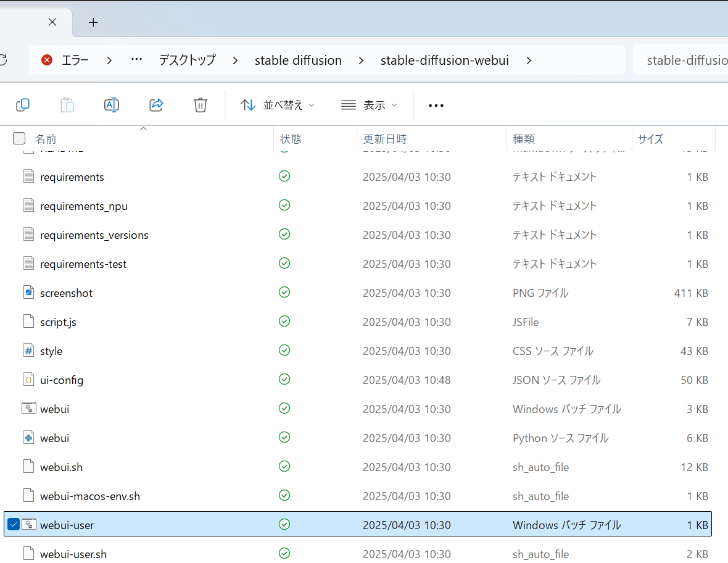Click the JSFile type cell
Screen dimensions: 728x563
coord(526,322)
